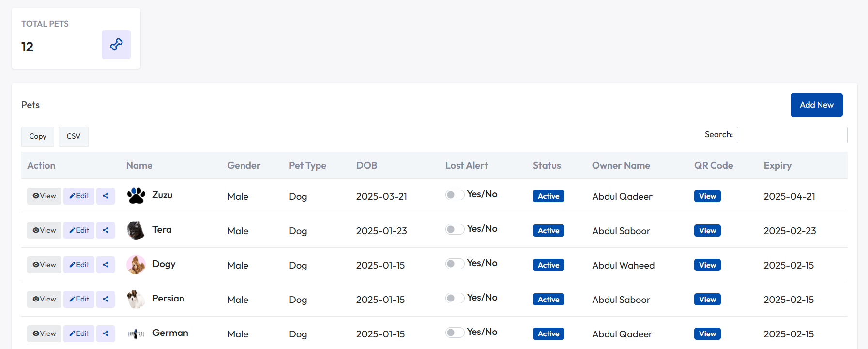
Task: Click Zuzu's paw print avatar
Action: [136, 196]
